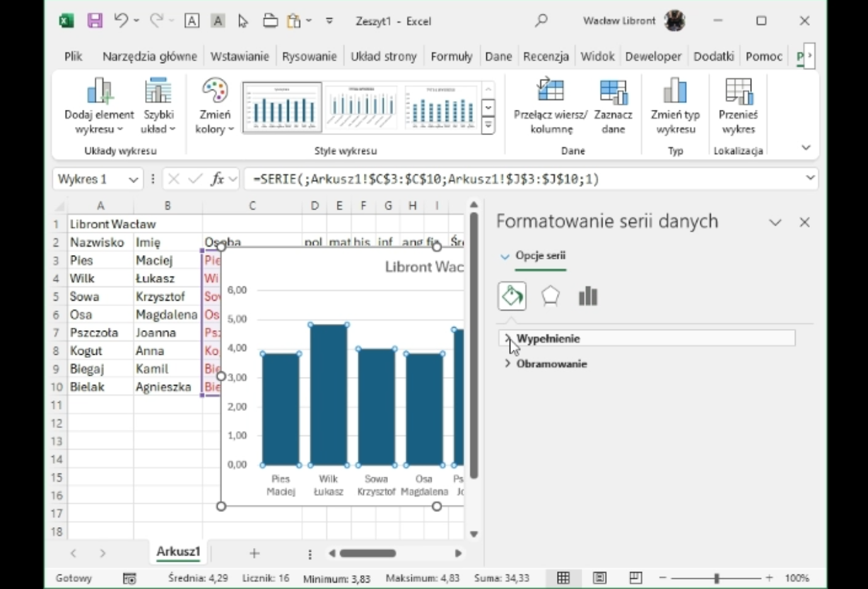Select the Arkusz1 sheet tab
This screenshot has width=868, height=589.
[178, 552]
